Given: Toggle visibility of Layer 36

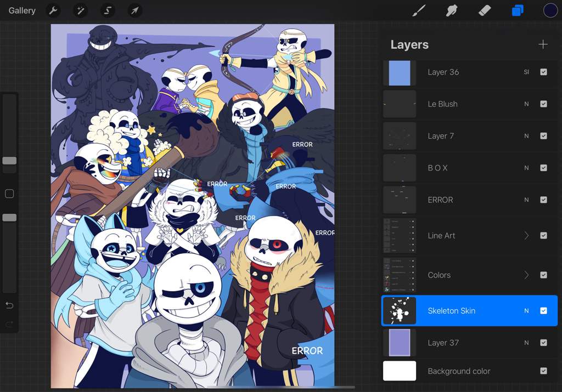Looking at the screenshot, I should (x=543, y=72).
